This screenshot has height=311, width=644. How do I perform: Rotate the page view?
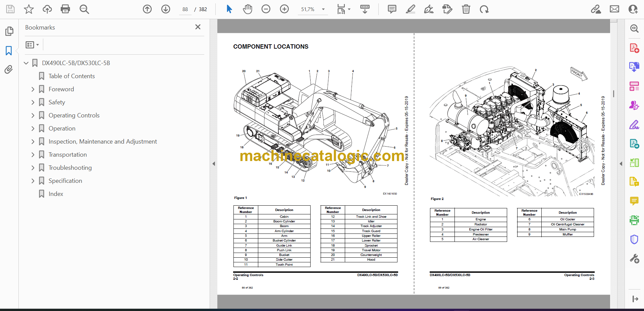(x=484, y=9)
